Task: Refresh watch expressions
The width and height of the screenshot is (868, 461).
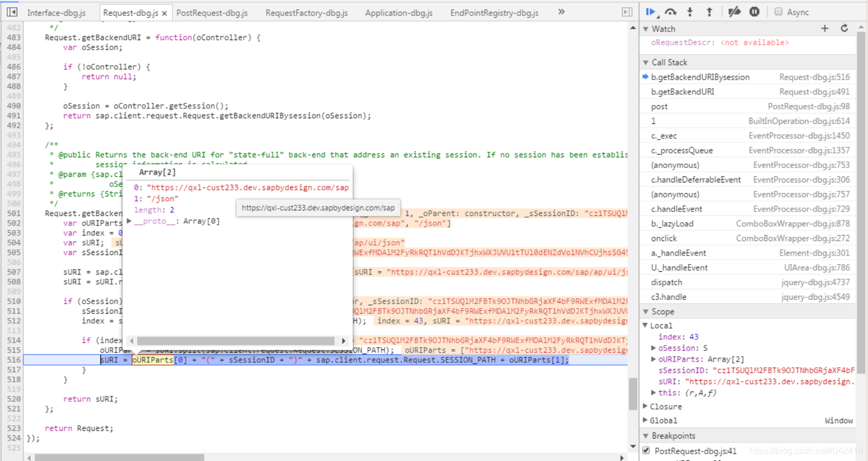Action: pos(844,28)
